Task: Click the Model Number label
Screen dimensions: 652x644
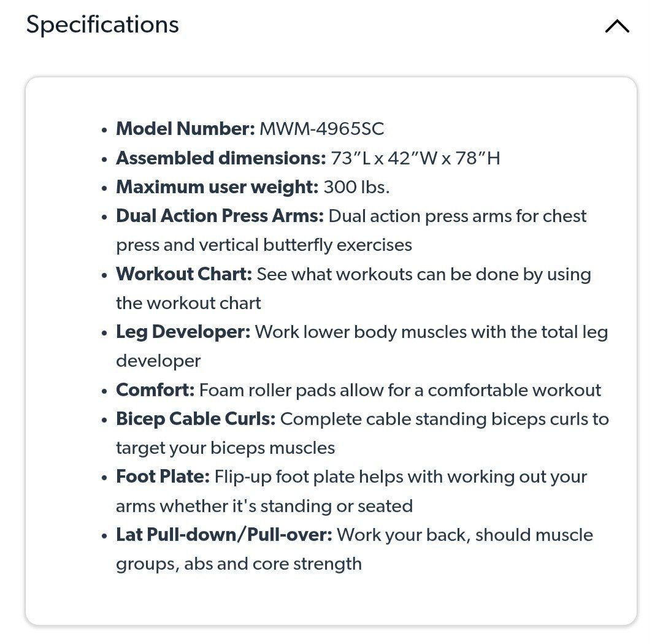Action: [185, 129]
